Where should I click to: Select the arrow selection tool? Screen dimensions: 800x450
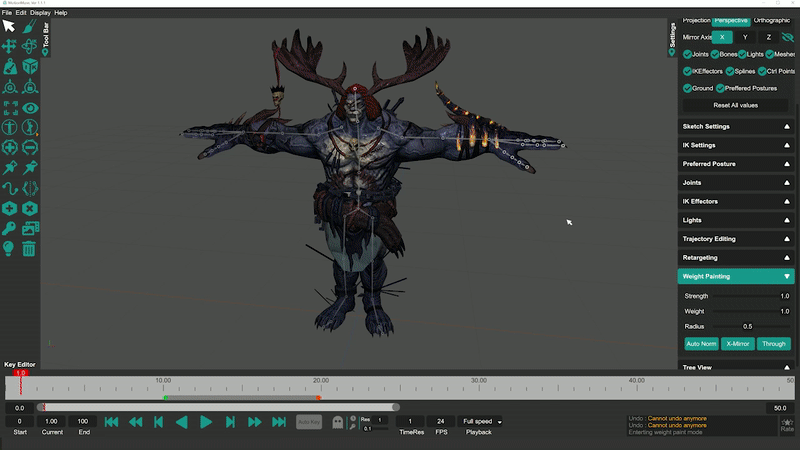coord(9,26)
